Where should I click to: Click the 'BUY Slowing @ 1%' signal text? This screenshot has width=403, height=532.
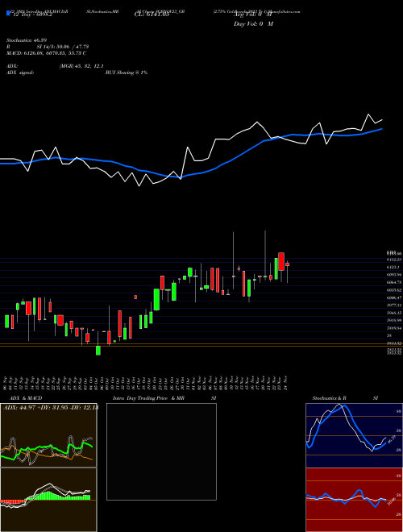[x=127, y=73]
